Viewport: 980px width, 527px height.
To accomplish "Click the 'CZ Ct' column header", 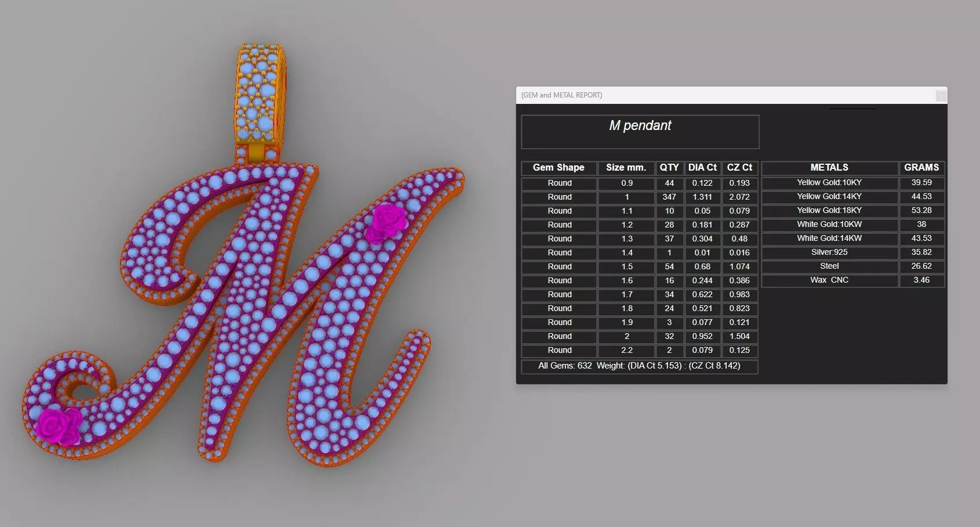I will [740, 168].
